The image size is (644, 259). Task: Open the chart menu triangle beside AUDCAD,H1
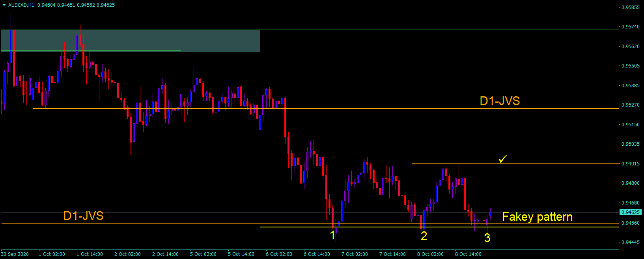(4, 5)
